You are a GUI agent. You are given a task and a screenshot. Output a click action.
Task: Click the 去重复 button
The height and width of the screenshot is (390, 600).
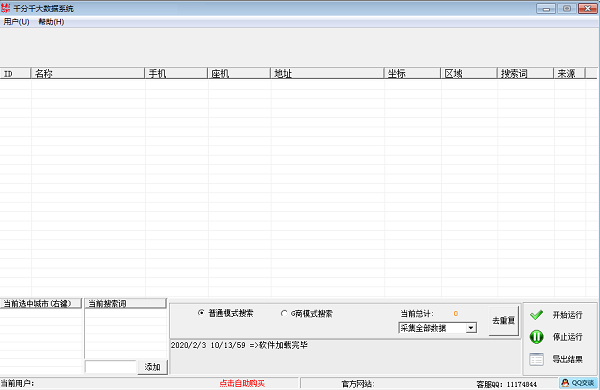click(x=504, y=321)
